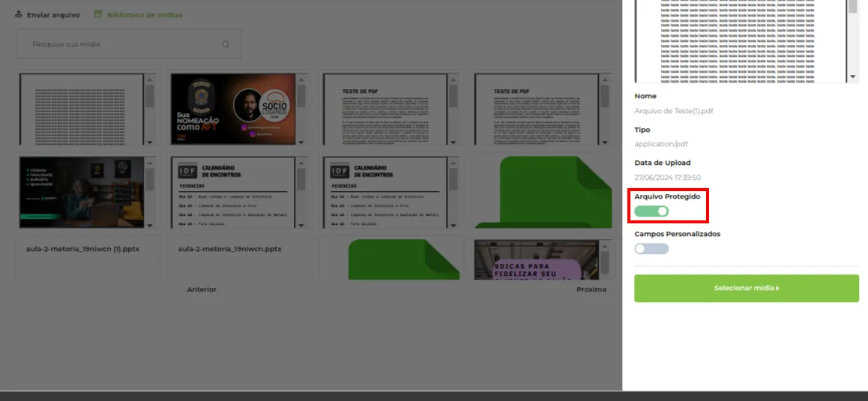Click the magnifier search icon
The image size is (868, 401).
226,44
